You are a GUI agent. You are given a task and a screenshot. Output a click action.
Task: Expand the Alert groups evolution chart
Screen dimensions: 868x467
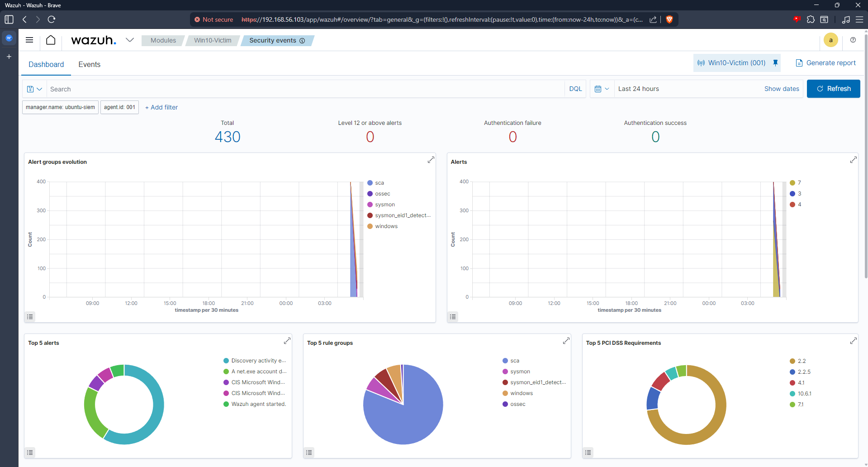click(431, 160)
